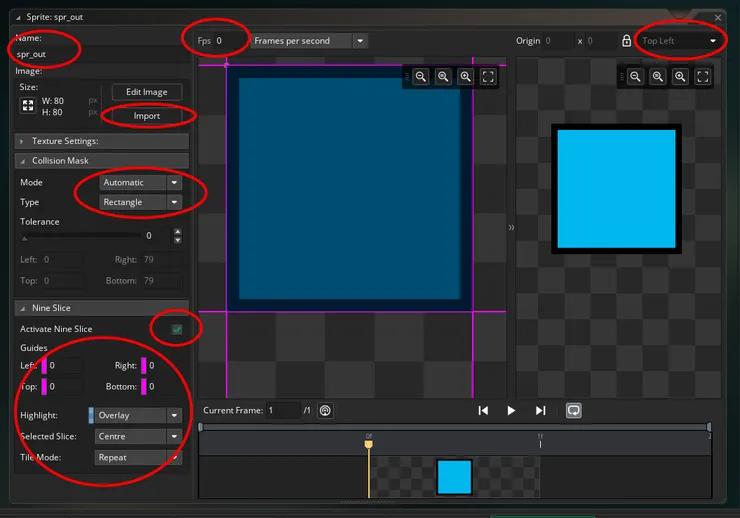
Task: Expand the Texture Settings section
Action: [x=102, y=141]
